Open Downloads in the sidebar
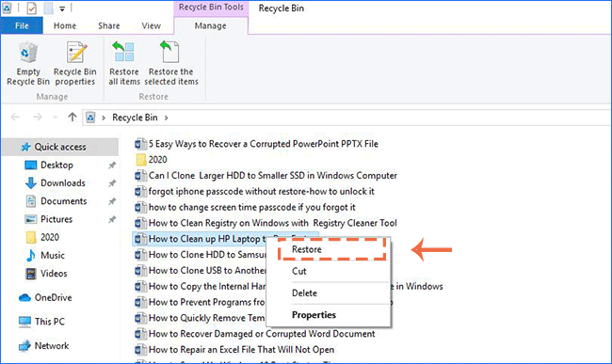Image resolution: width=612 pixels, height=364 pixels. 63,182
